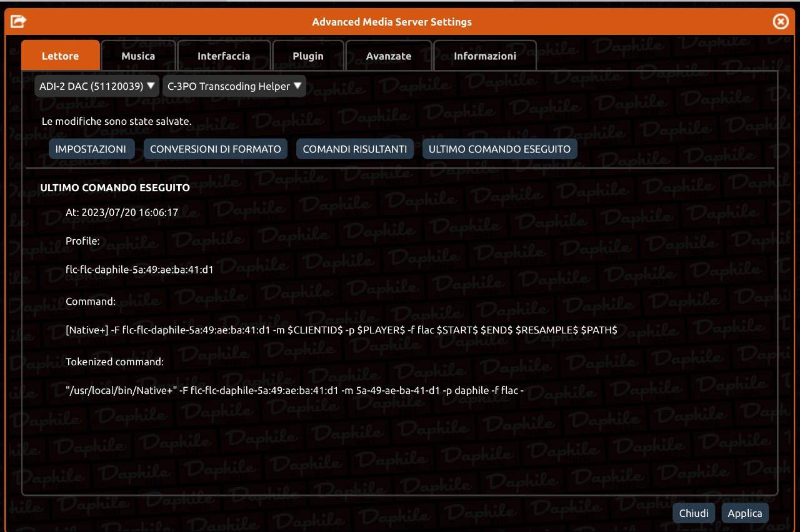Screen dimensions: 800x532
Task: View COMANDI RISULTANTI
Action: pos(355,149)
